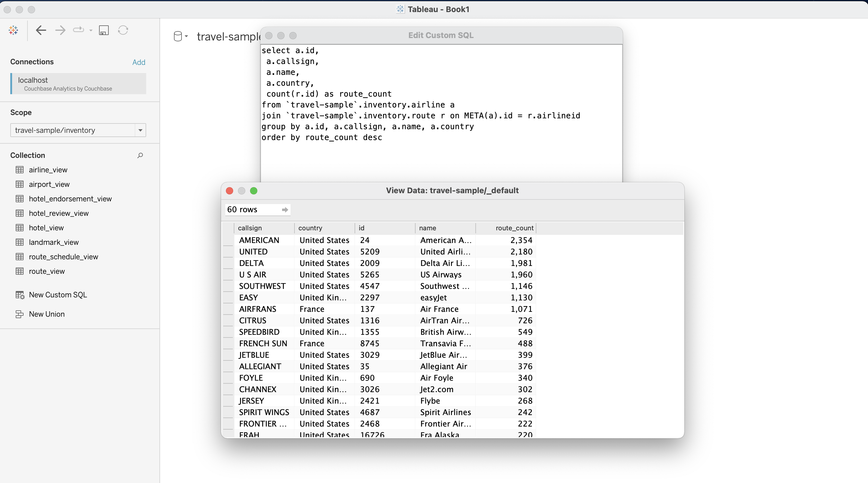Click the id column header

(x=385, y=228)
